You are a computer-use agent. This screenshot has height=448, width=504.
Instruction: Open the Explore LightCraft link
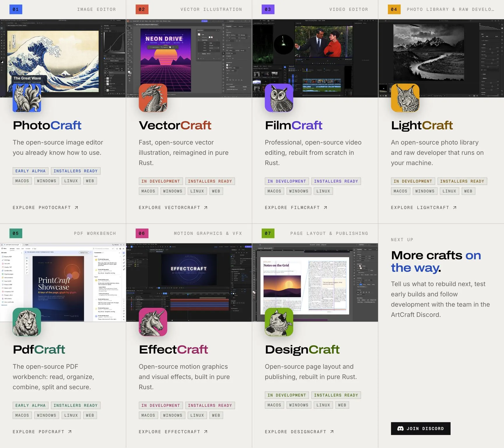(x=424, y=208)
